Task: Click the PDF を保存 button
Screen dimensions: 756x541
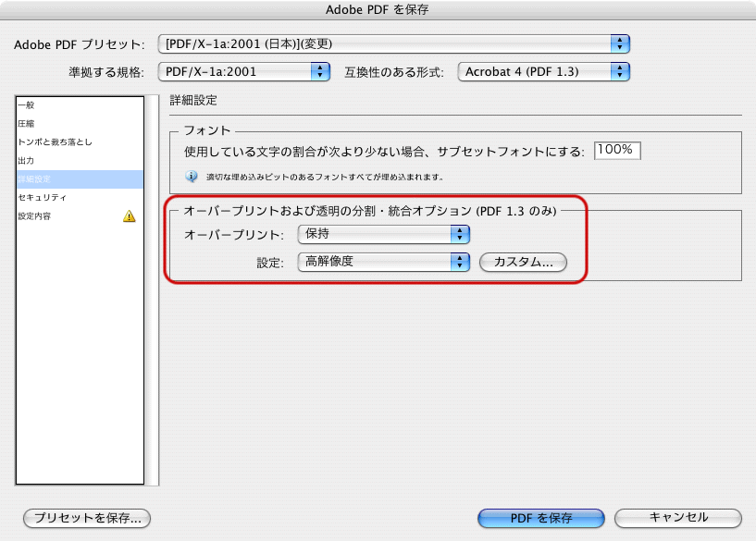Action: (541, 519)
